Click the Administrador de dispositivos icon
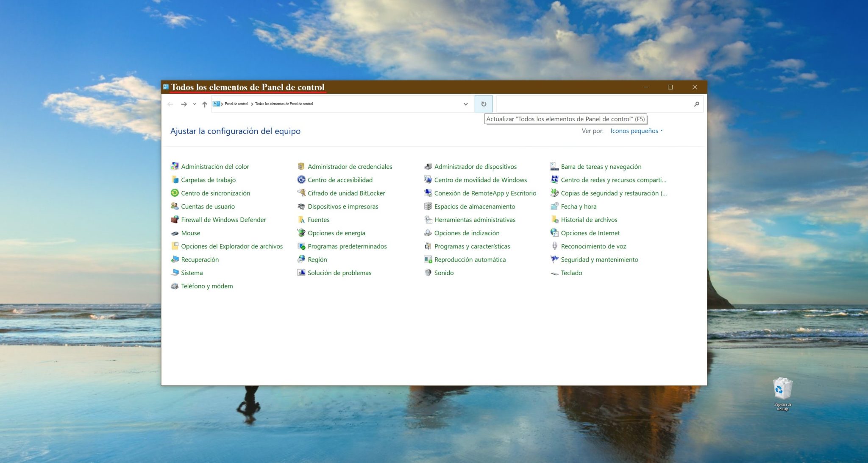This screenshot has height=463, width=868. coord(428,166)
